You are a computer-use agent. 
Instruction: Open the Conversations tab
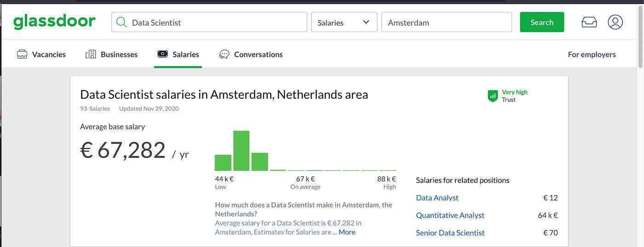[251, 54]
